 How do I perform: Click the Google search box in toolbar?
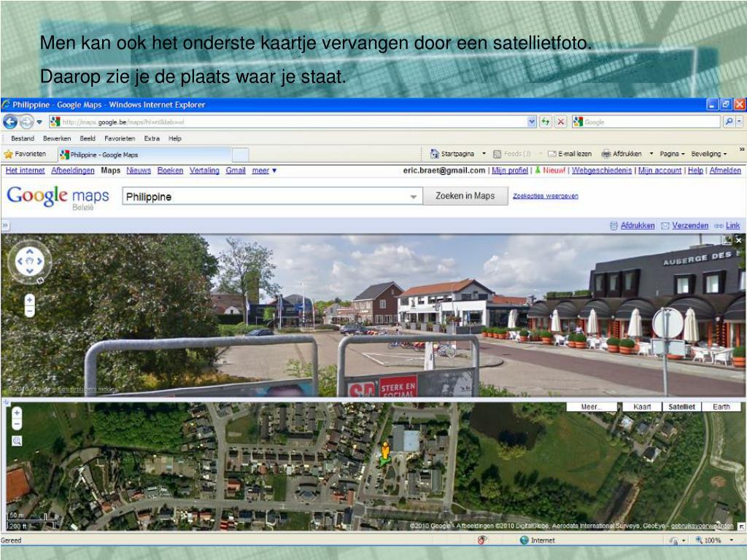coord(646,122)
